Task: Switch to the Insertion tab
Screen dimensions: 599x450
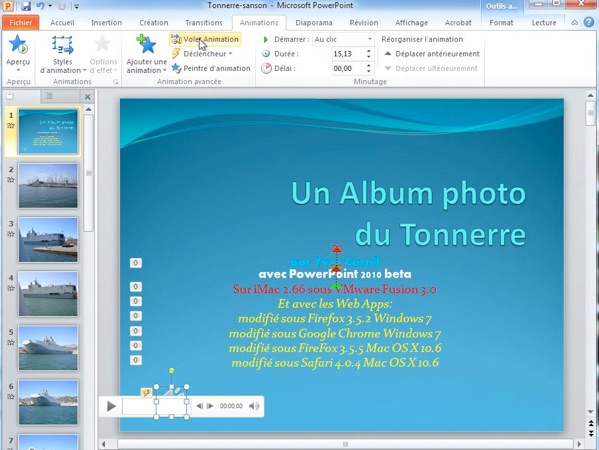Action: pos(106,23)
